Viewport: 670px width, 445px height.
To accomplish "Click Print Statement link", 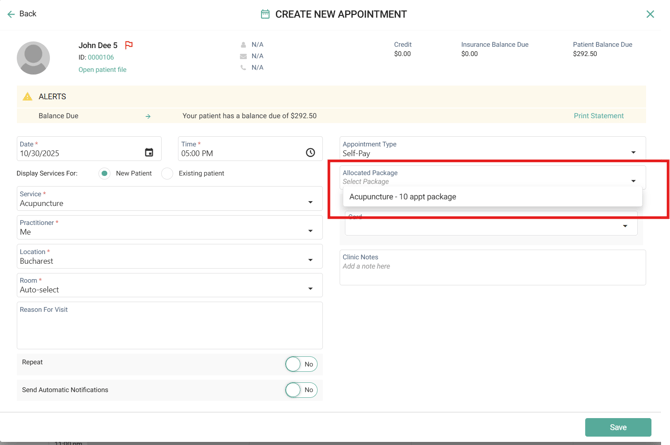I will 598,116.
